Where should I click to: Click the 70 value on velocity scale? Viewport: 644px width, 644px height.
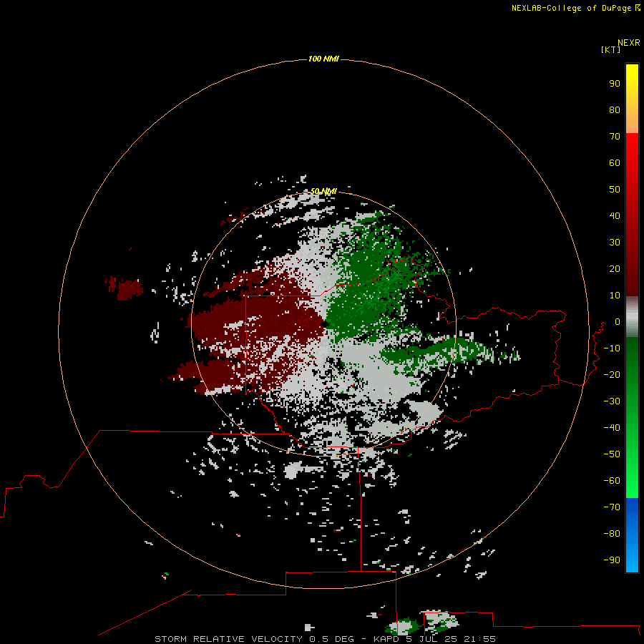(615, 137)
